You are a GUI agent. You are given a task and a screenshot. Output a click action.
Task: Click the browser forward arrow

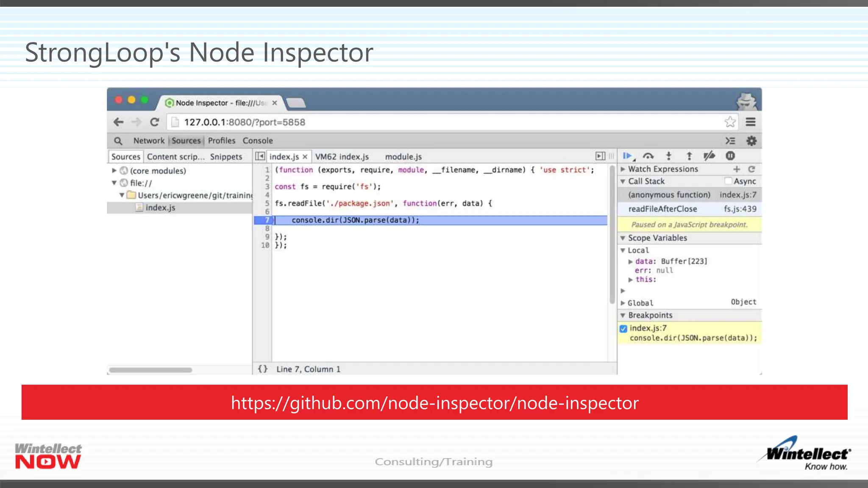136,122
